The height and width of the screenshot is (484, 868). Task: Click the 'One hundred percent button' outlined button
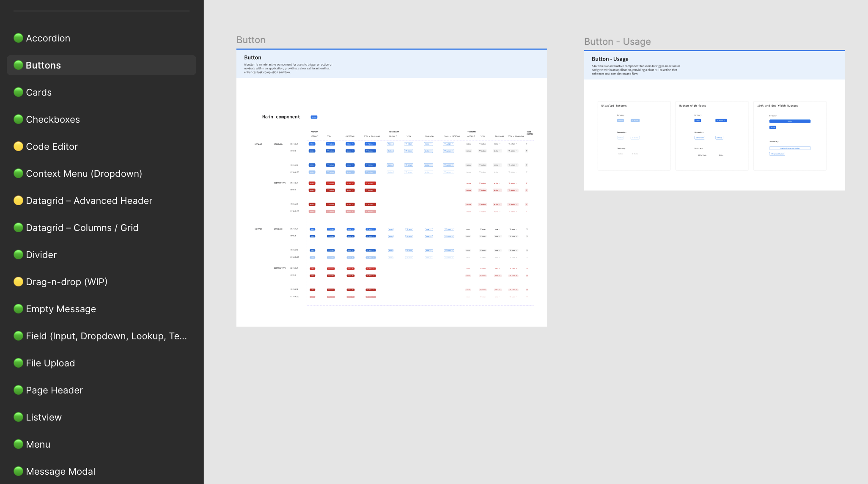(x=790, y=148)
